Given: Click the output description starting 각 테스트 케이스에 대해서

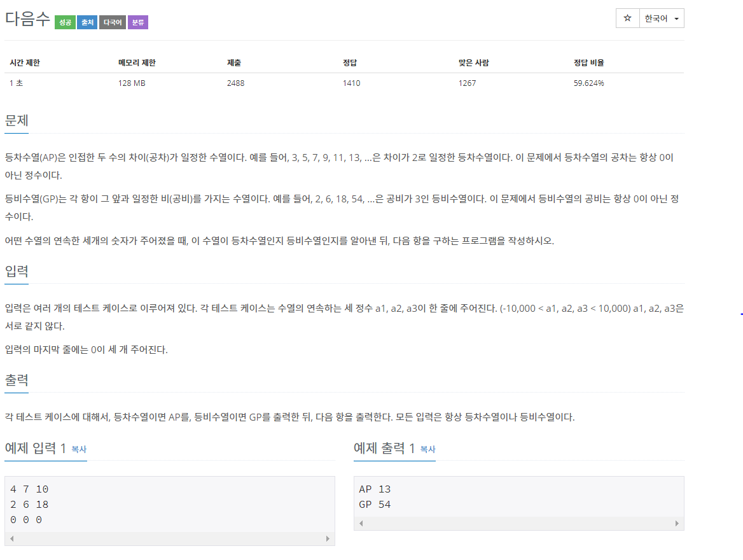Looking at the screenshot, I should [289, 417].
